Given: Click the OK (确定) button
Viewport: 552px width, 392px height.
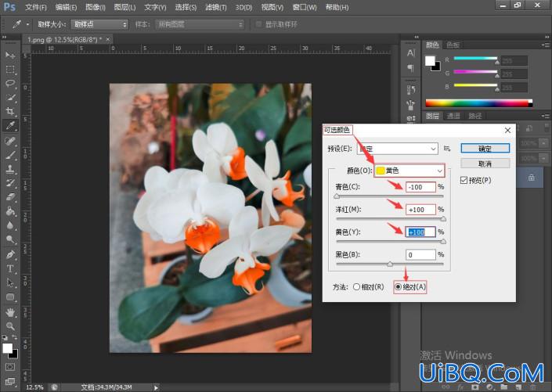Looking at the screenshot, I should tap(485, 149).
